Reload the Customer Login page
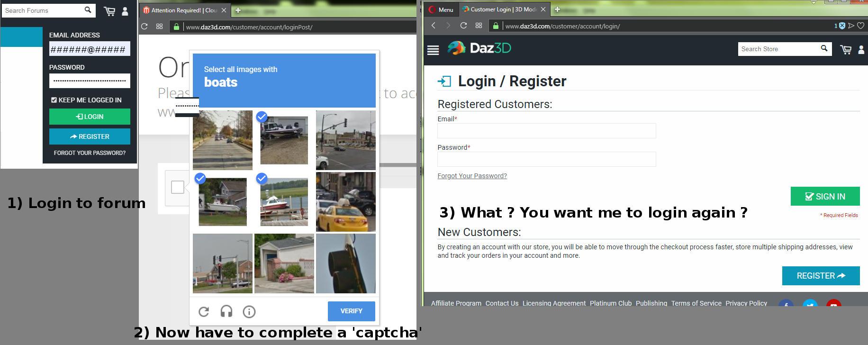Image resolution: width=868 pixels, height=345 pixels. pos(464,26)
